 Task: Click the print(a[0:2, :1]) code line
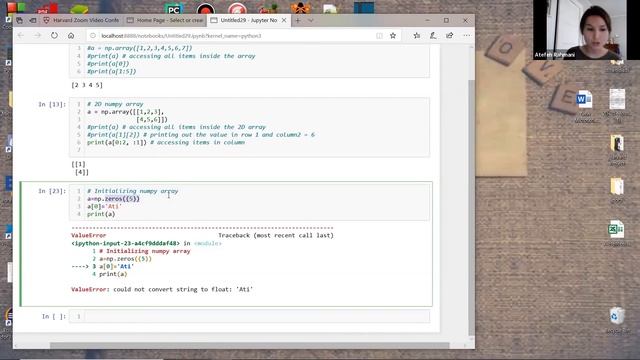click(165, 142)
